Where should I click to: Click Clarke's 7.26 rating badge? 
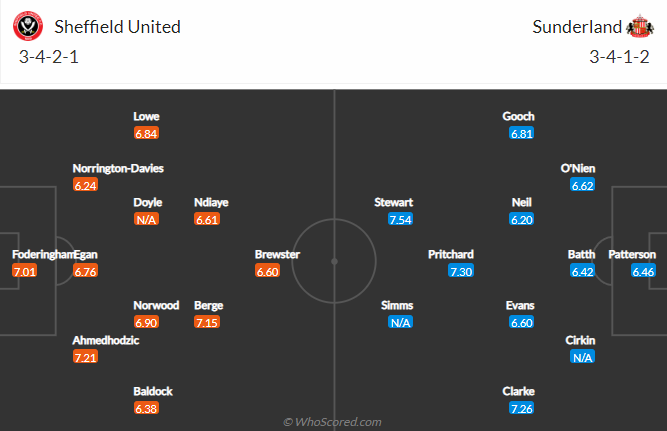522,408
